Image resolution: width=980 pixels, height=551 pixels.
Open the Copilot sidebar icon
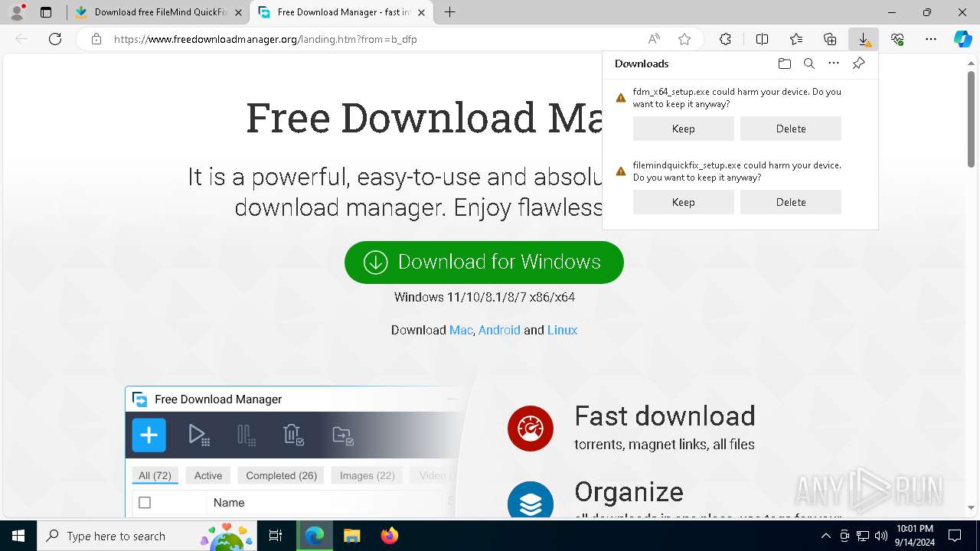[x=963, y=39]
